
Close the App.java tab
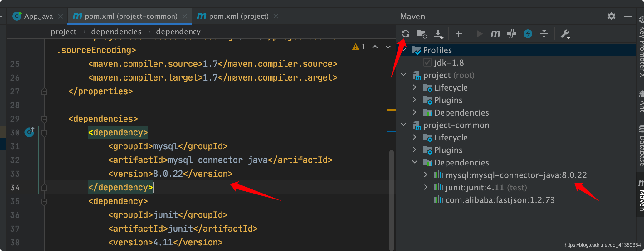61,16
